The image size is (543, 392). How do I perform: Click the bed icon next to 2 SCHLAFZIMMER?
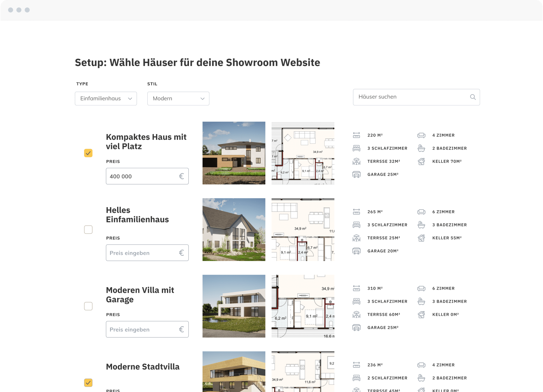pyautogui.click(x=356, y=378)
